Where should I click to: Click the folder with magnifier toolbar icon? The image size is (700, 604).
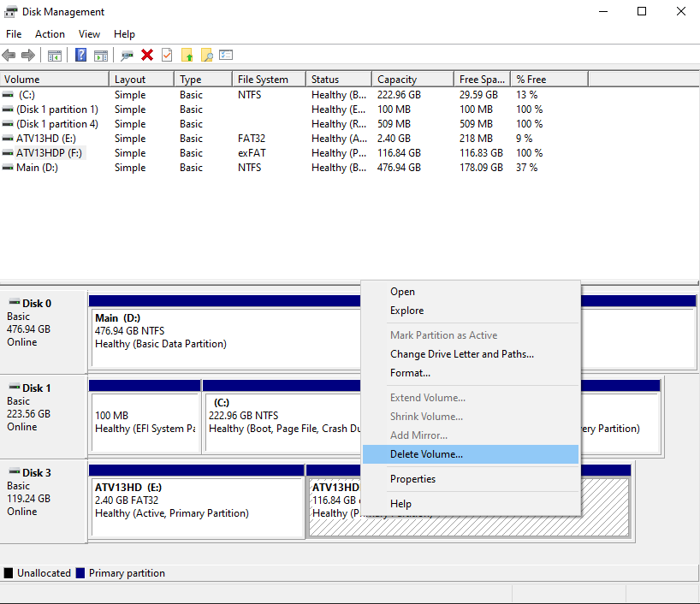pyautogui.click(x=208, y=55)
